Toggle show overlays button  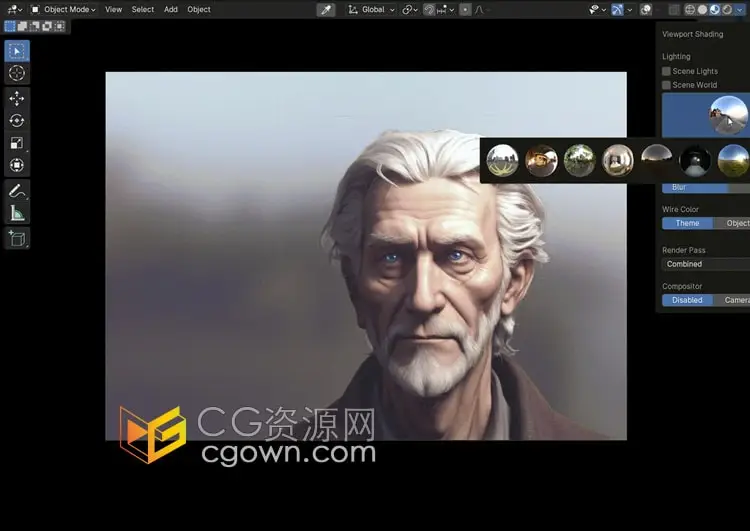point(646,10)
